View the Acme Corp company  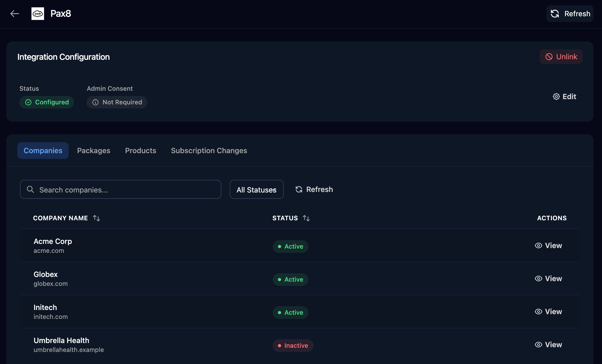click(548, 245)
